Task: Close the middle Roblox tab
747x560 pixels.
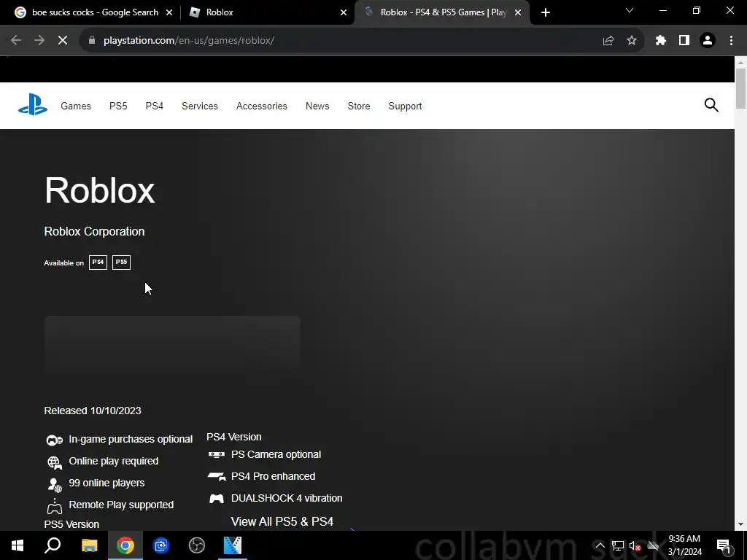Action: pyautogui.click(x=344, y=12)
